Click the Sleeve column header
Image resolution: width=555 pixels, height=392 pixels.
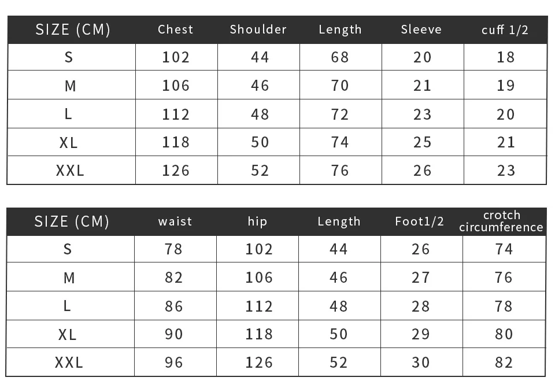[x=421, y=29]
